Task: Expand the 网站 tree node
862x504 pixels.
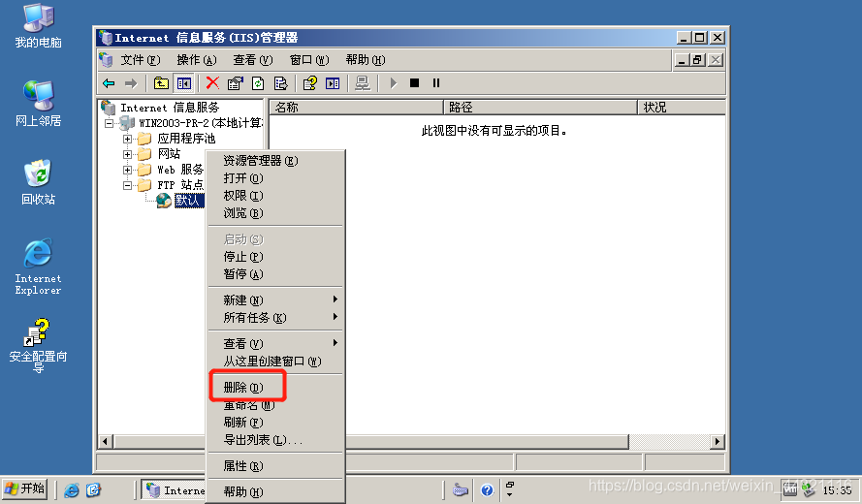Action: [127, 154]
